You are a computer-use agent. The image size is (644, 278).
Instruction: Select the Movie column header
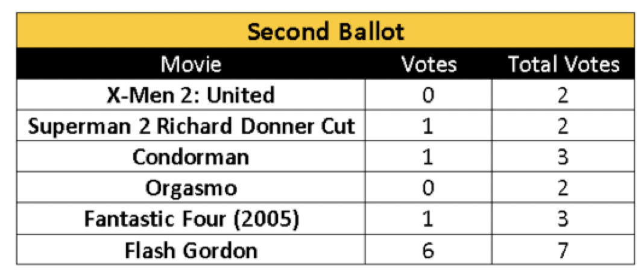point(191,64)
